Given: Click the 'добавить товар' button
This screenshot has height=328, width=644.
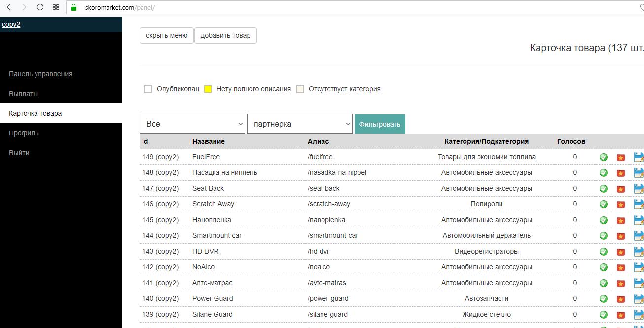Looking at the screenshot, I should (225, 35).
